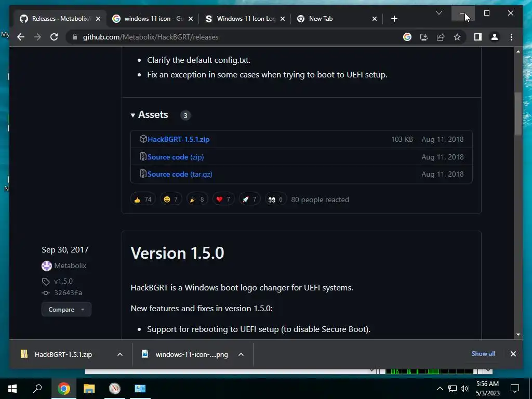The height and width of the screenshot is (399, 532).
Task: Click the Metabolix avatar image
Action: [x=46, y=265]
